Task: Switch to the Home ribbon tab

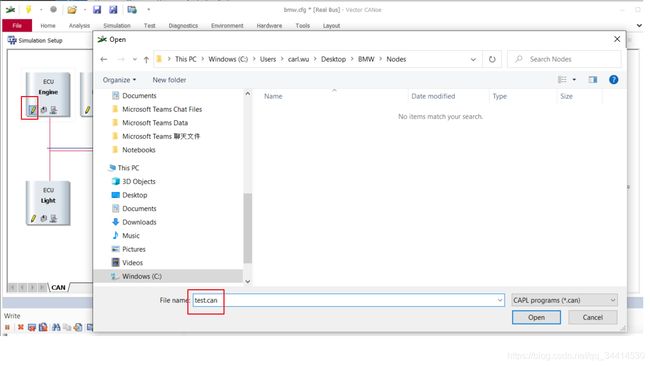Action: 48,26
